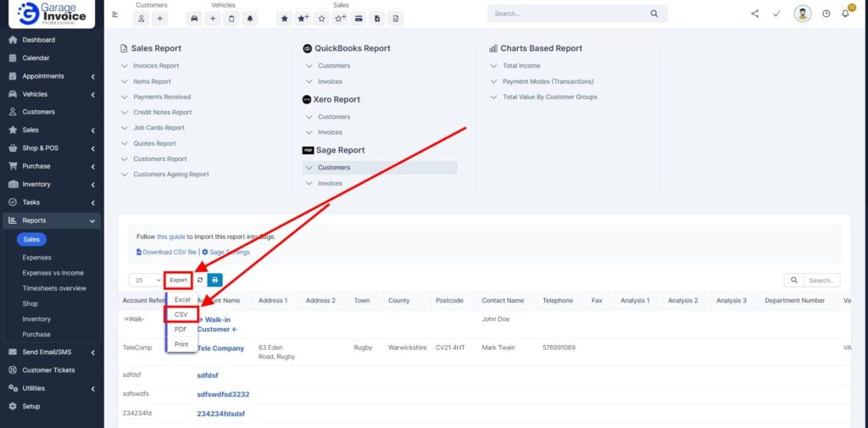Open the sdfswdfsd3232 account link

223,394
